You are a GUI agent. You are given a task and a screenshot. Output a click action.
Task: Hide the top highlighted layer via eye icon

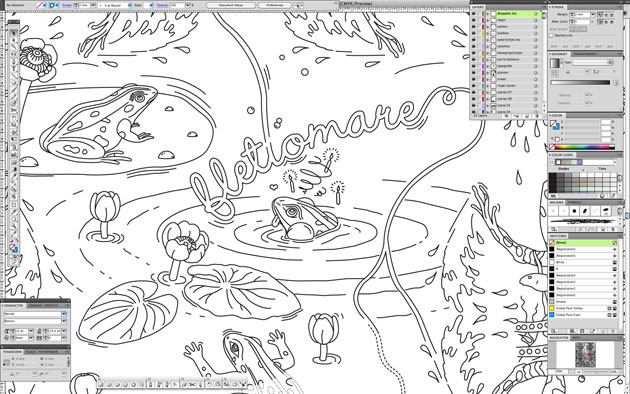(x=474, y=14)
